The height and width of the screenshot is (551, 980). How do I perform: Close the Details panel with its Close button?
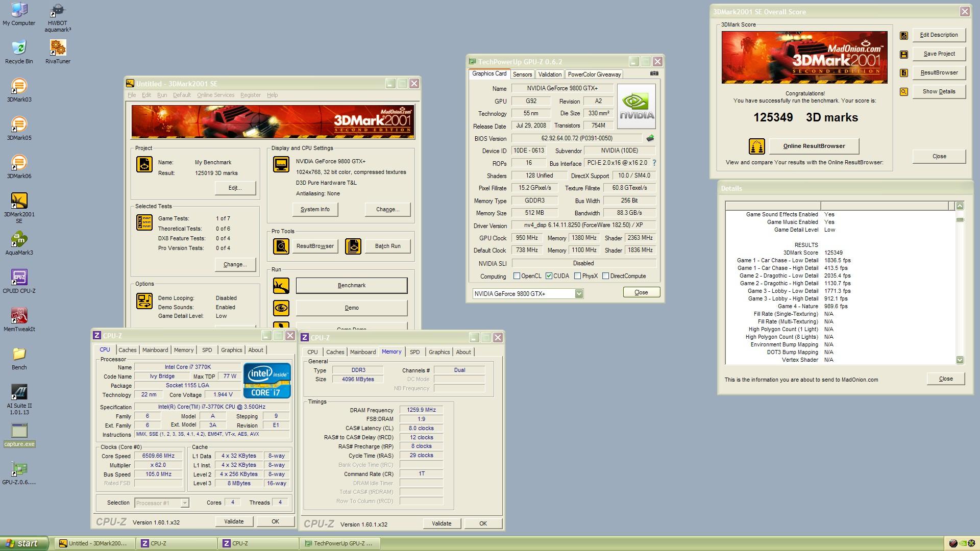(946, 379)
